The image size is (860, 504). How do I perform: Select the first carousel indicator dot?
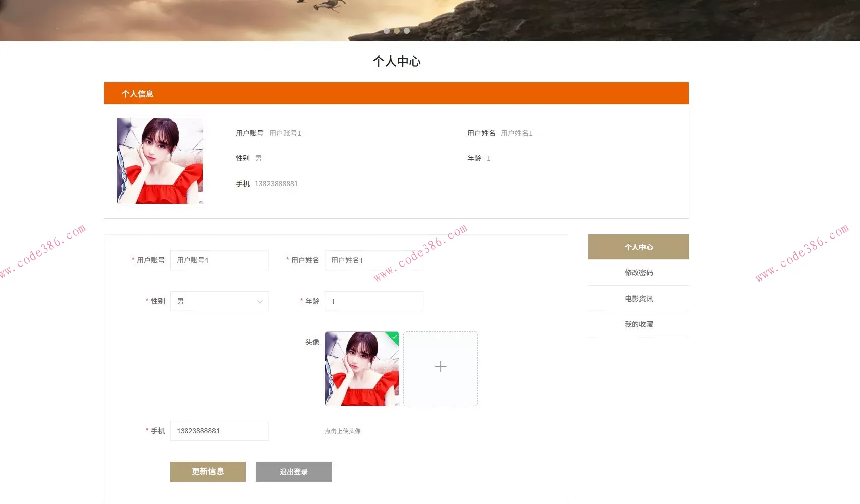387,31
